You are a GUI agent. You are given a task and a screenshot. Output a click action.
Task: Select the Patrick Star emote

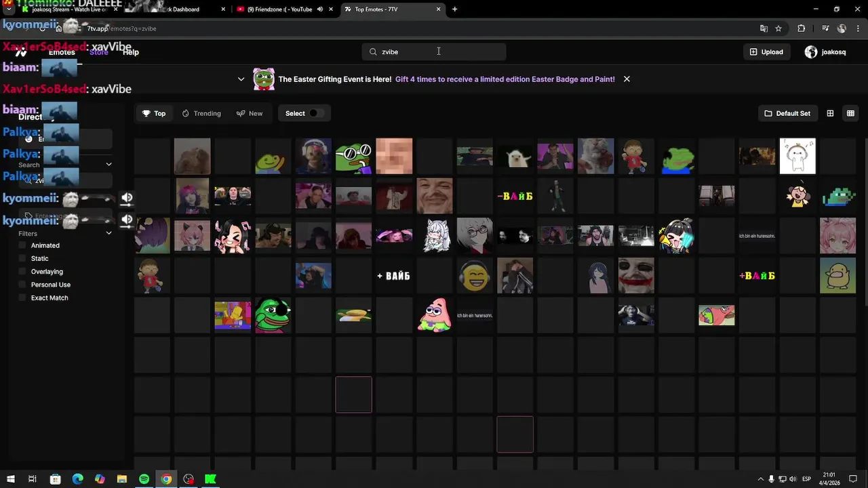pyautogui.click(x=435, y=316)
